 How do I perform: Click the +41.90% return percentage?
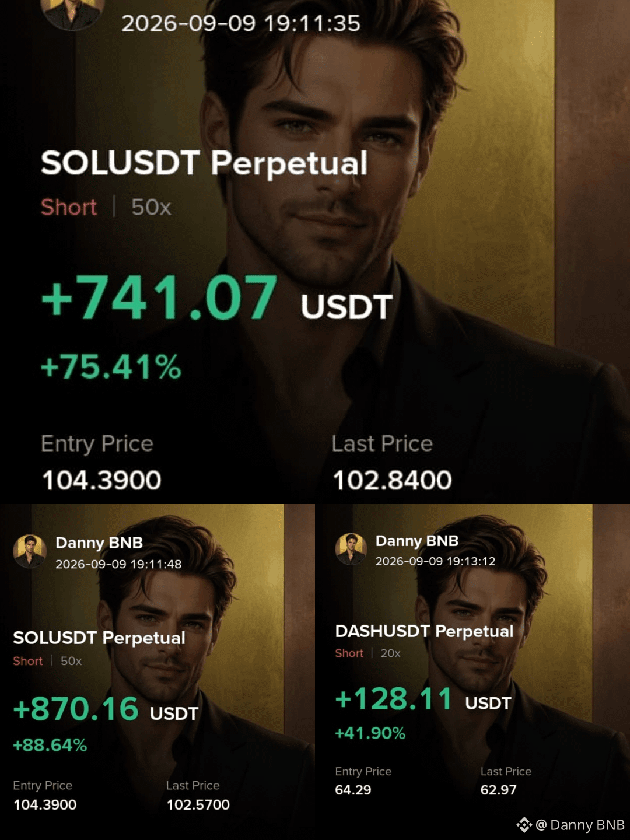pos(370,733)
